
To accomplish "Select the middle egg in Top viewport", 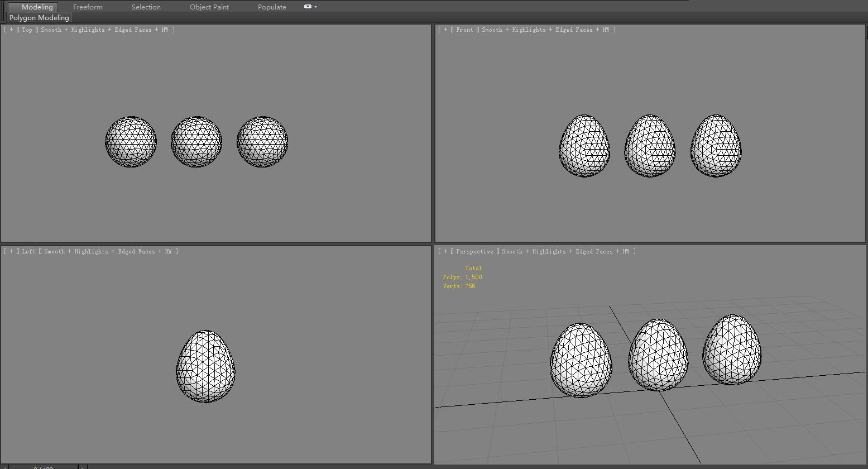I will (196, 142).
